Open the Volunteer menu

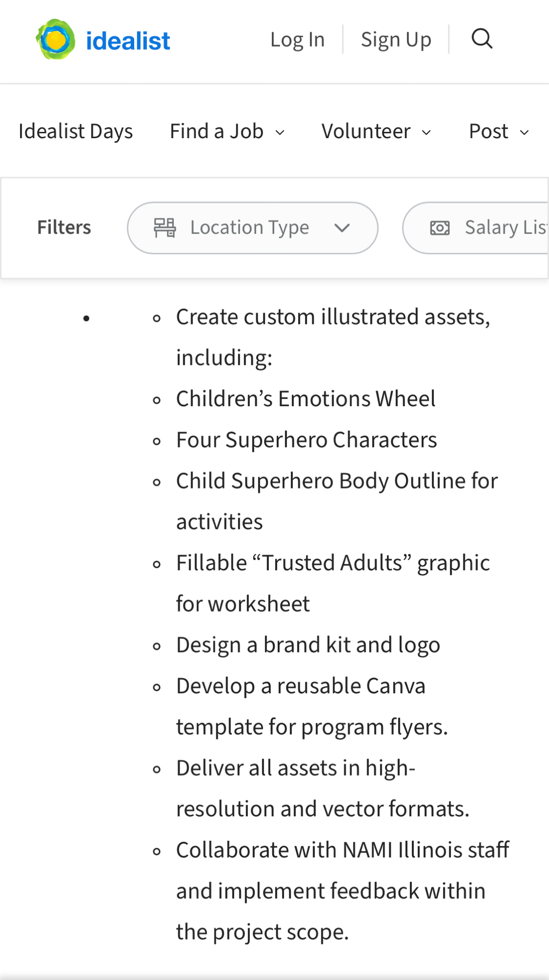coord(366,131)
